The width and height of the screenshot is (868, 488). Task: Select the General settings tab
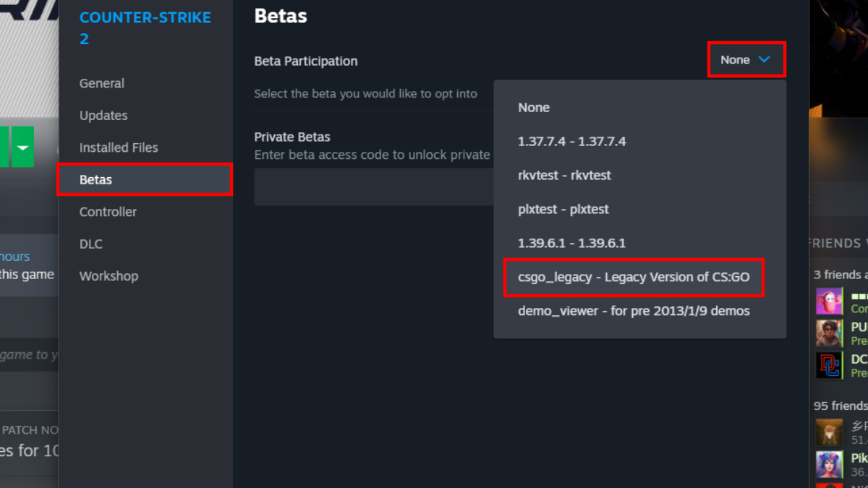tap(101, 83)
